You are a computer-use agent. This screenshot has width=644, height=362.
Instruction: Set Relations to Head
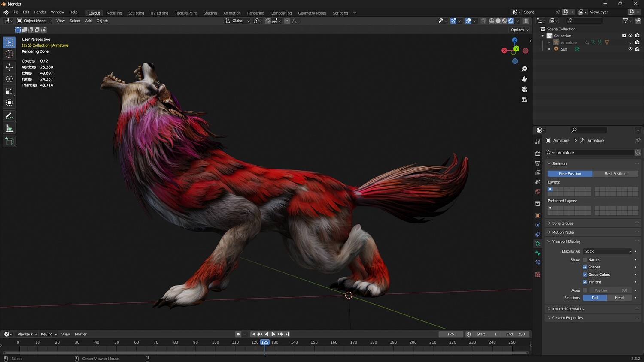click(x=619, y=298)
